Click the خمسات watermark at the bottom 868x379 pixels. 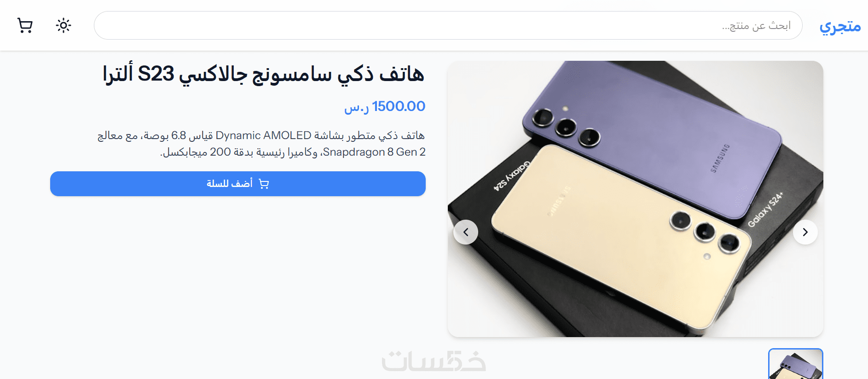[434, 362]
